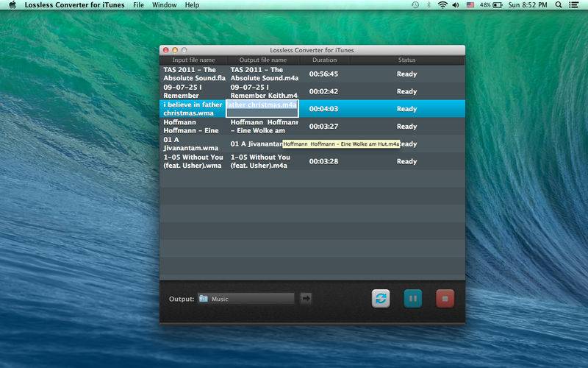Open the Wi-Fi status menu
This screenshot has height=368, width=588.
pos(443,5)
